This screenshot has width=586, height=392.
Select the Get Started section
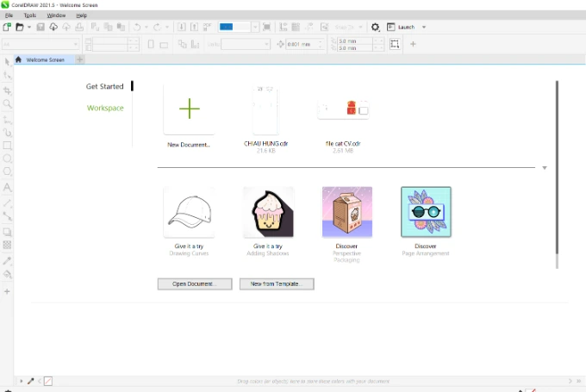pyautogui.click(x=104, y=86)
